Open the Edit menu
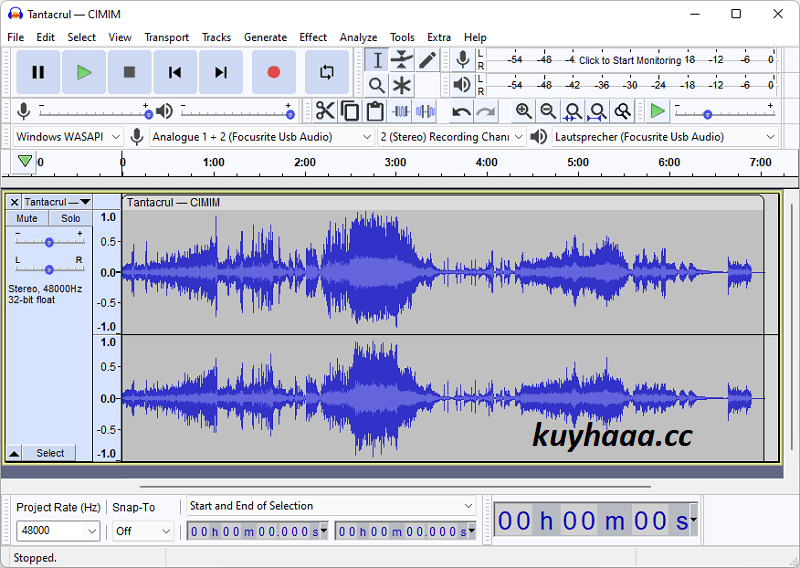 [x=45, y=37]
